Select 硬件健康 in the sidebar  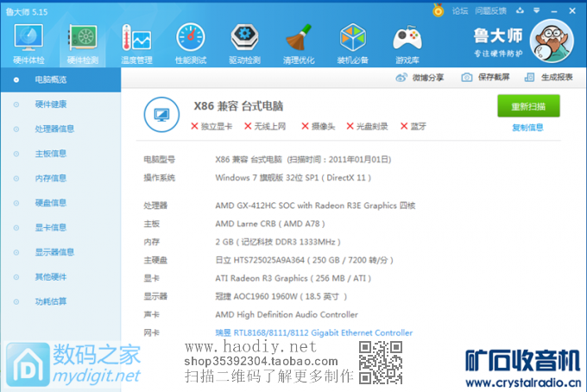(50, 104)
